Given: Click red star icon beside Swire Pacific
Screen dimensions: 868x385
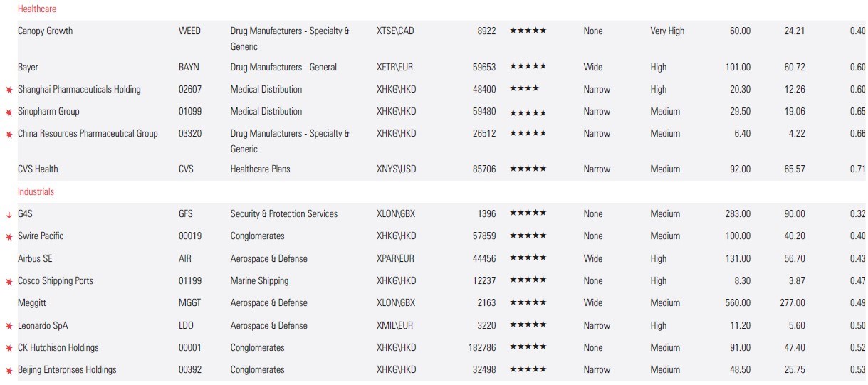Looking at the screenshot, I should tap(9, 237).
